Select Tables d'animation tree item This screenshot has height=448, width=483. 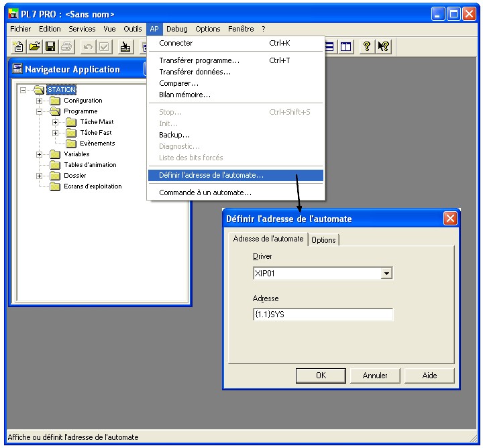pos(90,165)
